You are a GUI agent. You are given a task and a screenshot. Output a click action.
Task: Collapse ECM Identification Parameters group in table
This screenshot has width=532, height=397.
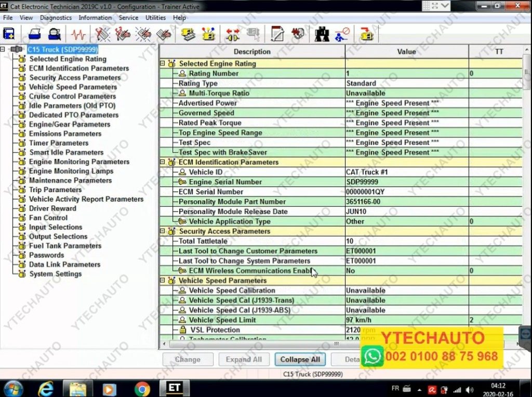[x=162, y=162]
